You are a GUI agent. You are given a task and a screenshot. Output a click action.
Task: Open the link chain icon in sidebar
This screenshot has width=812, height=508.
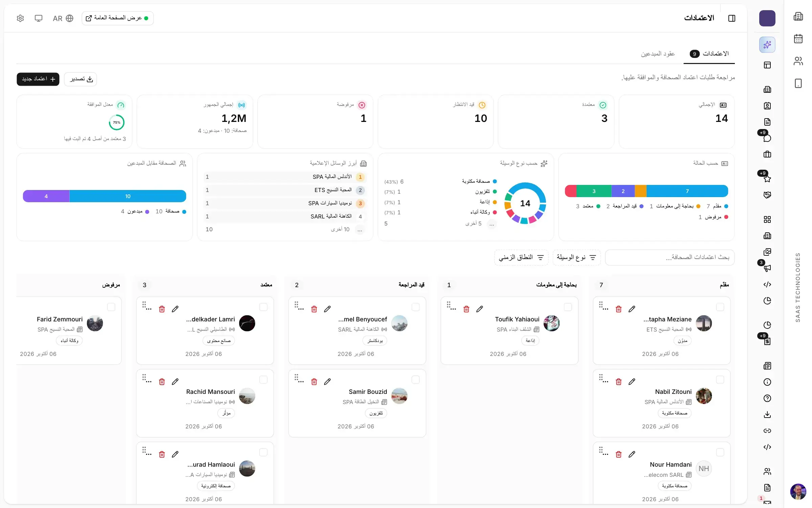coord(767,431)
